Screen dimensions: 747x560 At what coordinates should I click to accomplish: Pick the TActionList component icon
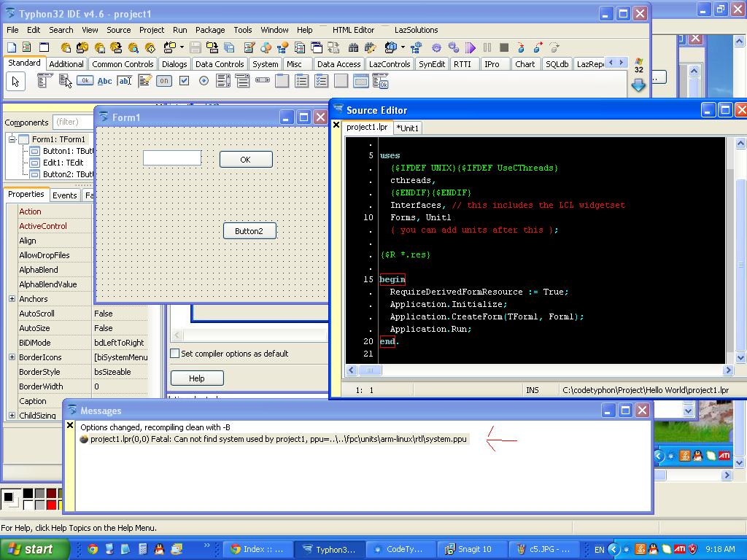[x=380, y=82]
